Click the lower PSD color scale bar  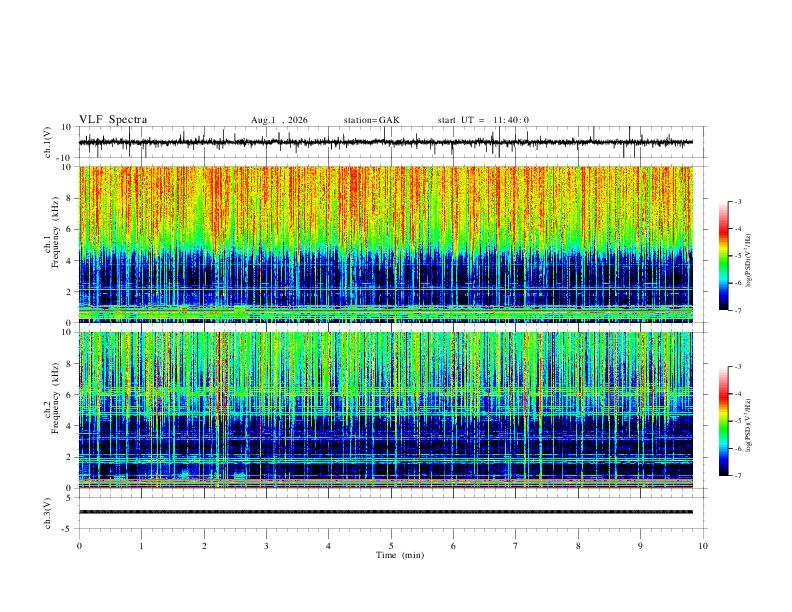(724, 421)
